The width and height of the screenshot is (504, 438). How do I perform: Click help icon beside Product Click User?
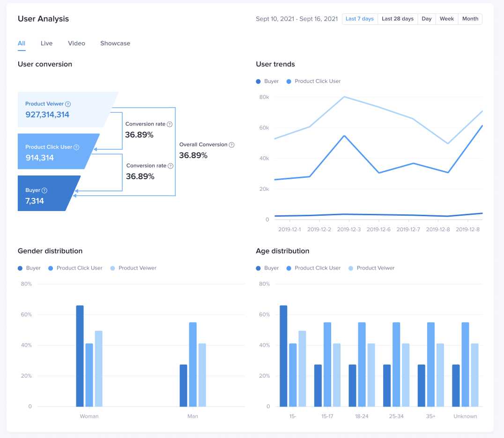pos(76,147)
